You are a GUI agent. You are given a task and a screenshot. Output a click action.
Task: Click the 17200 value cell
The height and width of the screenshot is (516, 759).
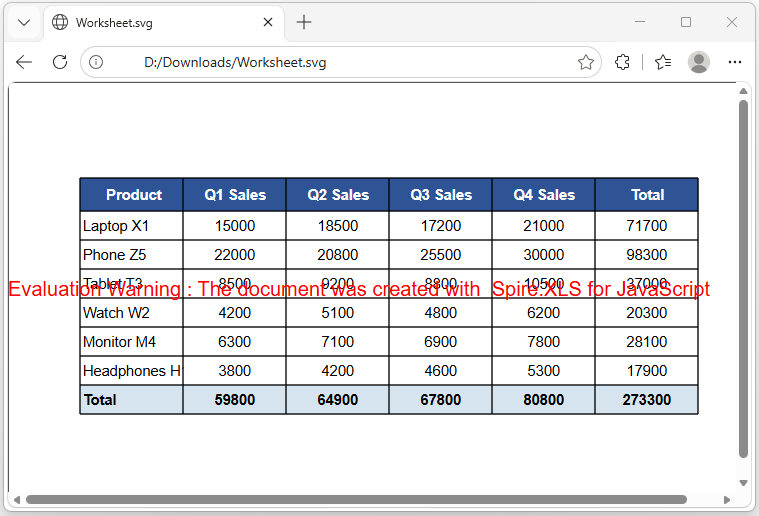(441, 226)
